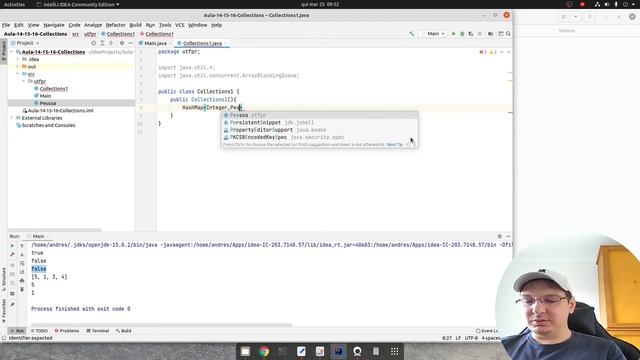Run the Main configuration with green play
Screen dimensions: 640x360
(453, 34)
